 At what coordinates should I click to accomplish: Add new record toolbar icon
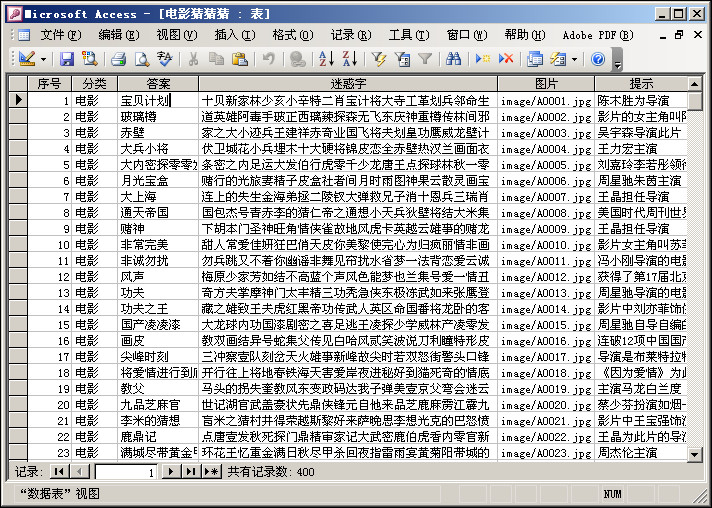[x=482, y=59]
